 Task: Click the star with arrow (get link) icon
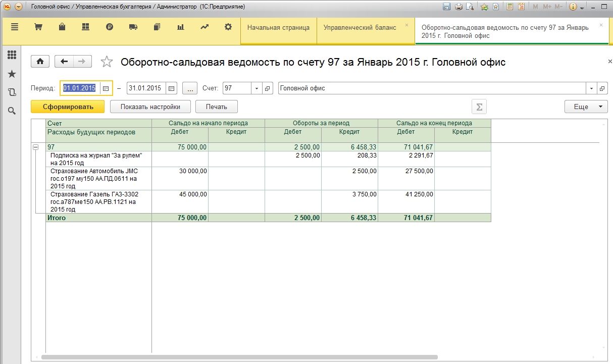[x=485, y=7]
